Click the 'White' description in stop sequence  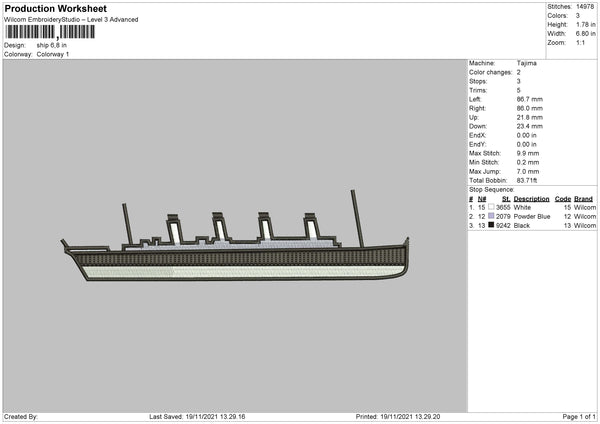click(522, 207)
